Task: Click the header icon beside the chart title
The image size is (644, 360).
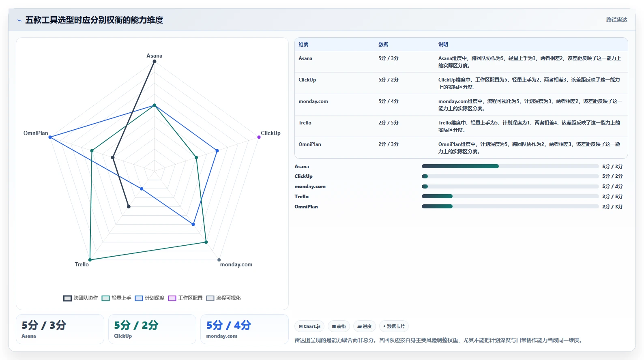Action: [x=19, y=20]
